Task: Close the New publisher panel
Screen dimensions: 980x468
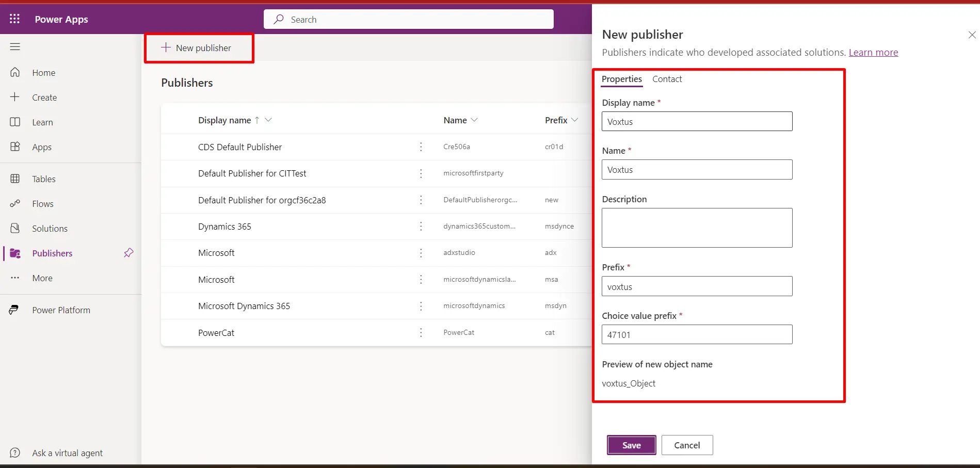Action: tap(972, 35)
